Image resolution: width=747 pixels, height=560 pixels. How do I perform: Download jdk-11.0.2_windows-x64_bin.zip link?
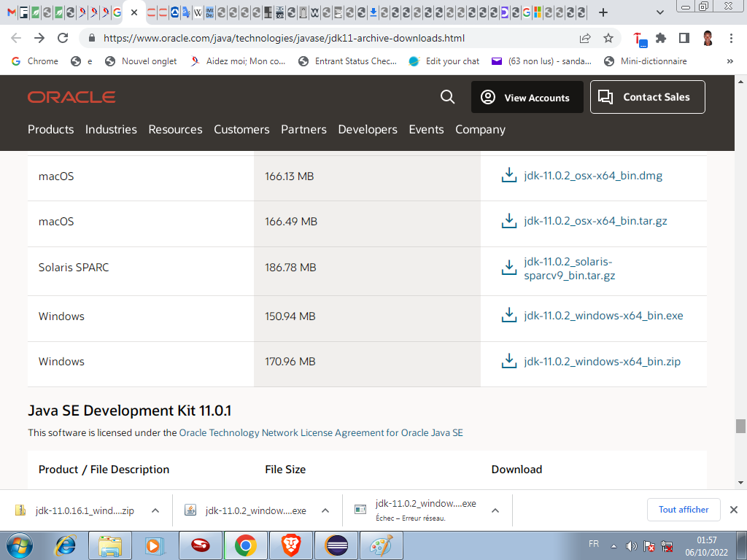tap(602, 362)
